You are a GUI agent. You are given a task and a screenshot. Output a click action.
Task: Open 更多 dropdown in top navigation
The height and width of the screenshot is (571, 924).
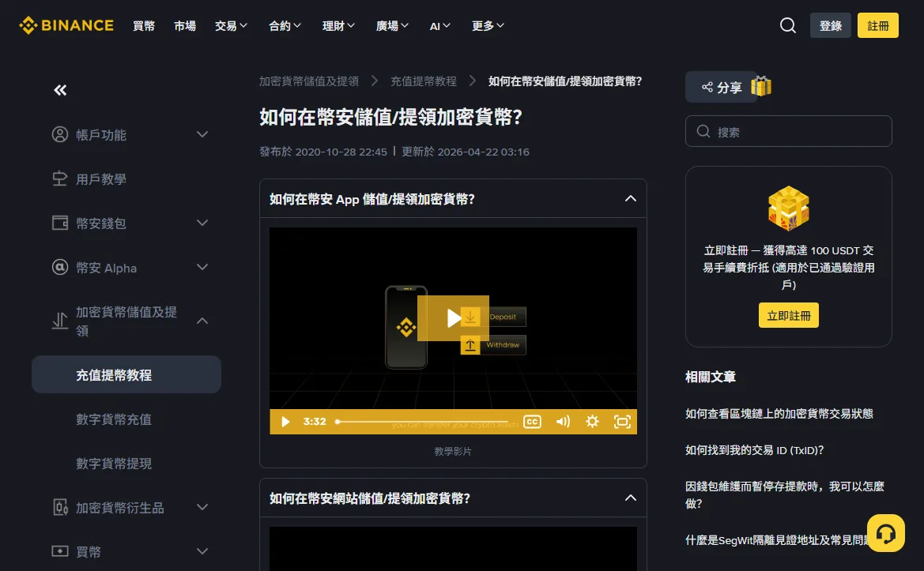point(488,25)
